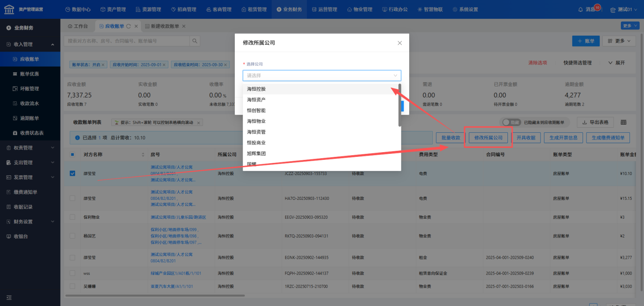Select 应收账单 in the sidebar
The image size is (644, 306).
30,59
